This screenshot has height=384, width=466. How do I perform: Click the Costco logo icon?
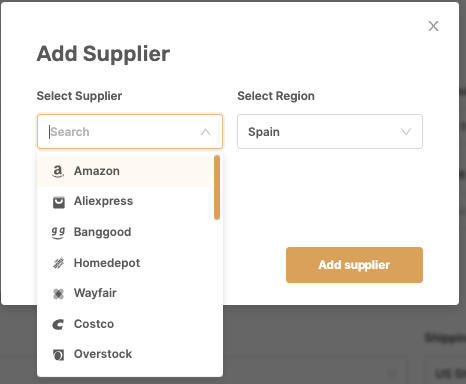[x=58, y=324]
